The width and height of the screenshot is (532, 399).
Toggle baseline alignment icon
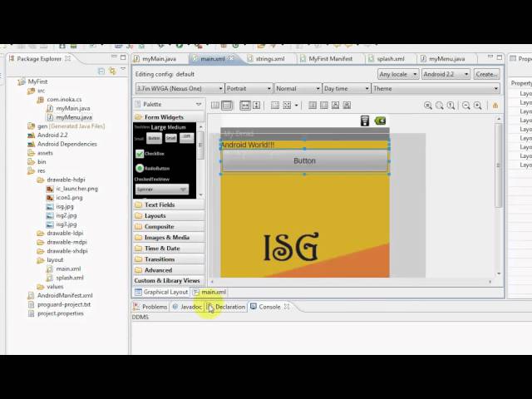click(275, 106)
